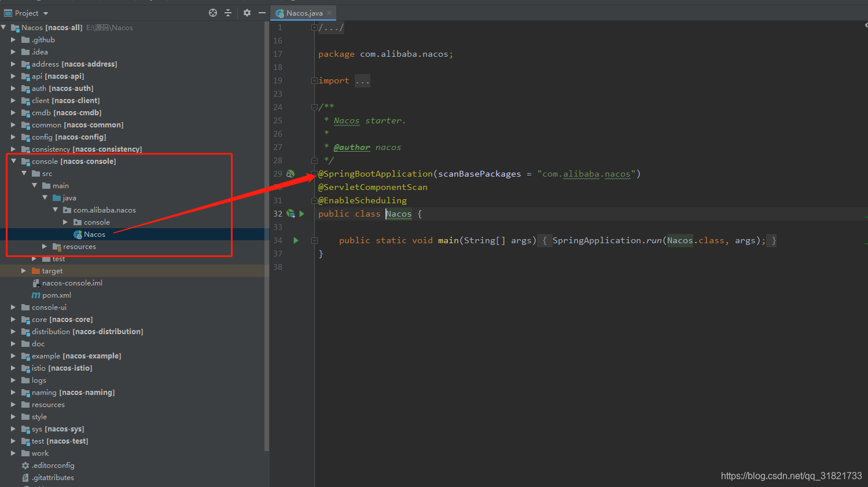Select consistency [nacos-consistency] module
This screenshot has width=868, height=487.
(x=87, y=149)
